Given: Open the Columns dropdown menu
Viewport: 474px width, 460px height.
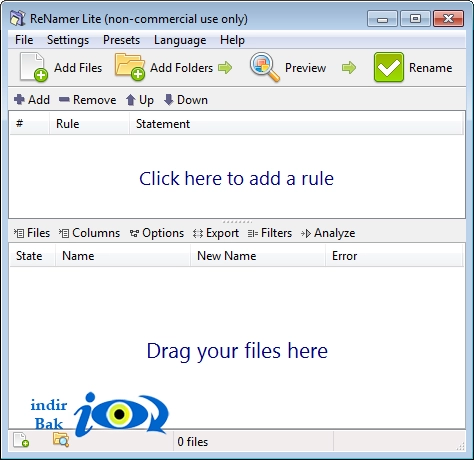Looking at the screenshot, I should (89, 233).
